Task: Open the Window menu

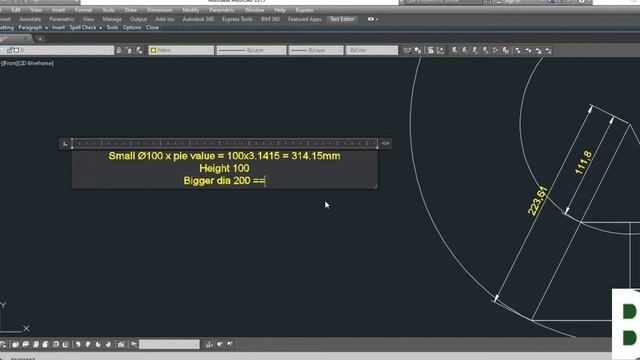Action: click(254, 10)
